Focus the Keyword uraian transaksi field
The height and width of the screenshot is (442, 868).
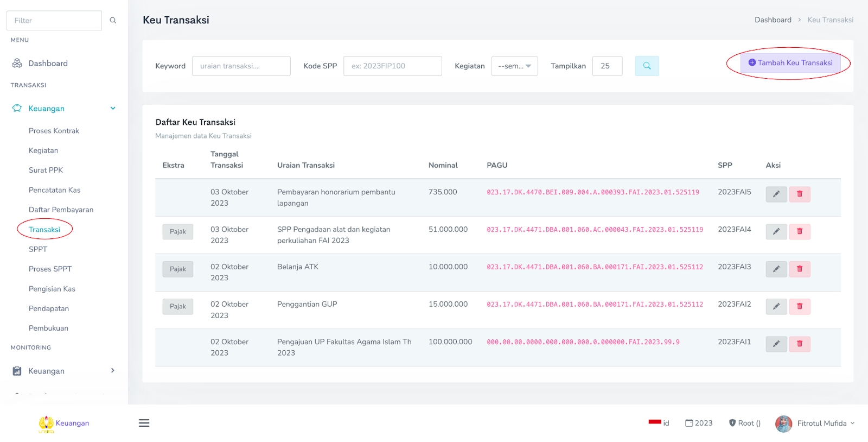[241, 66]
